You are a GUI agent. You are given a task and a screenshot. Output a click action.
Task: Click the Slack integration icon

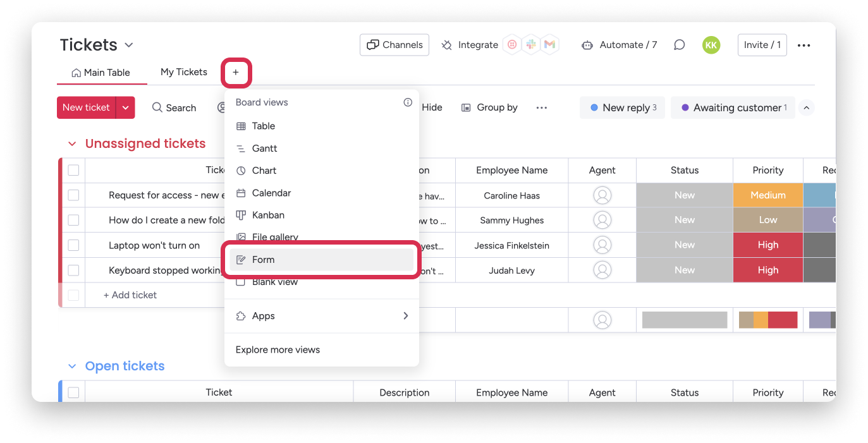pos(531,45)
